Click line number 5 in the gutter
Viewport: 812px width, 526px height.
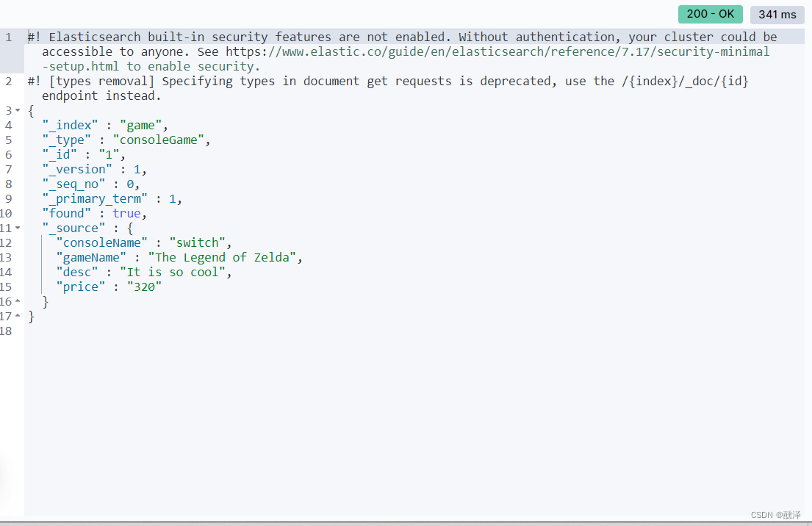(x=8, y=140)
